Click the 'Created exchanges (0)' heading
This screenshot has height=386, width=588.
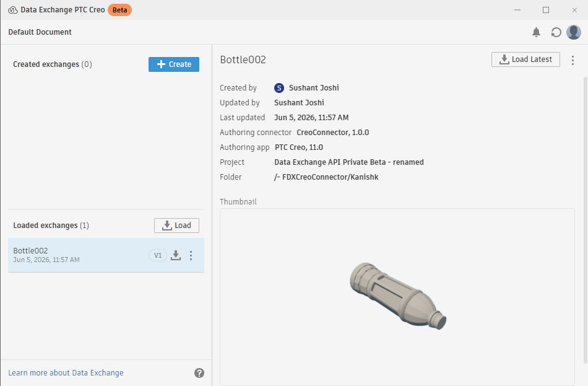53,64
